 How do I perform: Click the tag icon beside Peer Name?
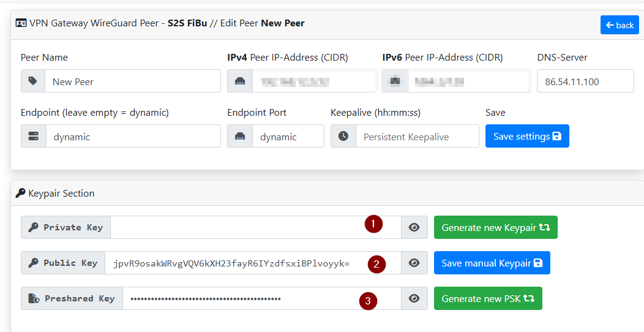[x=33, y=81]
